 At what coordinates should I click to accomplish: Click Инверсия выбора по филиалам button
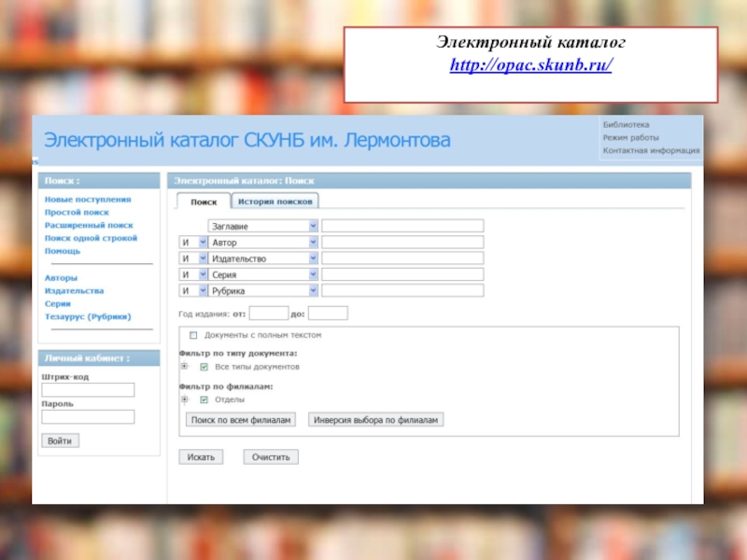click(x=375, y=421)
